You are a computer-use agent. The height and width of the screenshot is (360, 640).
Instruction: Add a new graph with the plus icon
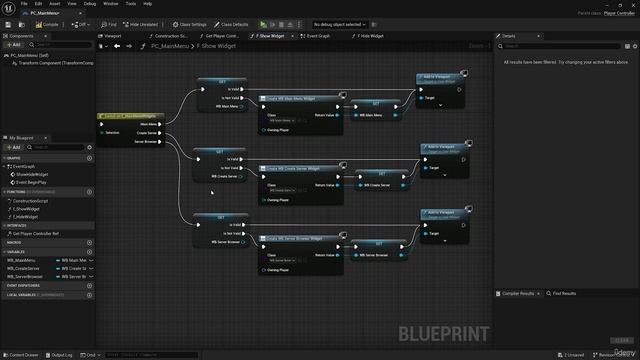[x=89, y=158]
